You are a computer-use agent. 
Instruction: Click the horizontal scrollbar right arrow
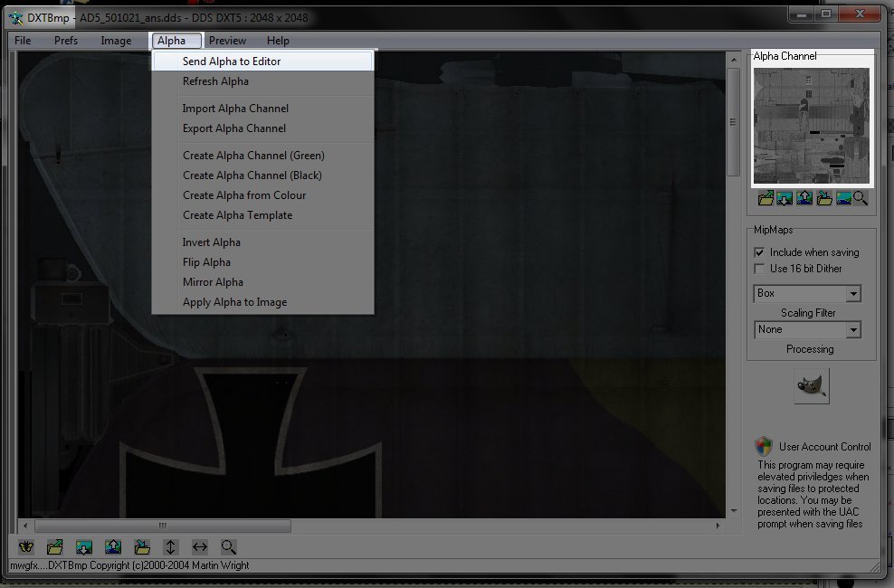click(718, 526)
